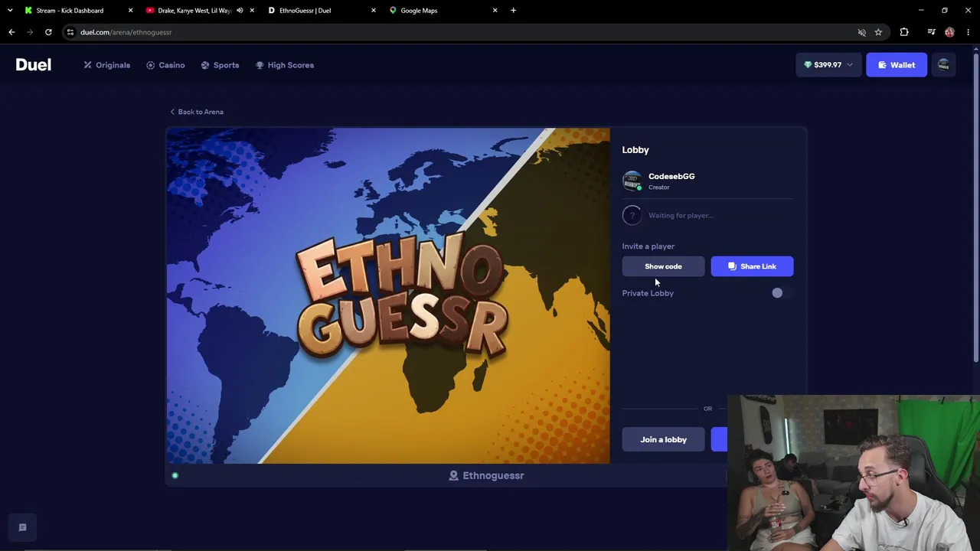
Task: Open the media controls icon
Action: click(x=931, y=32)
